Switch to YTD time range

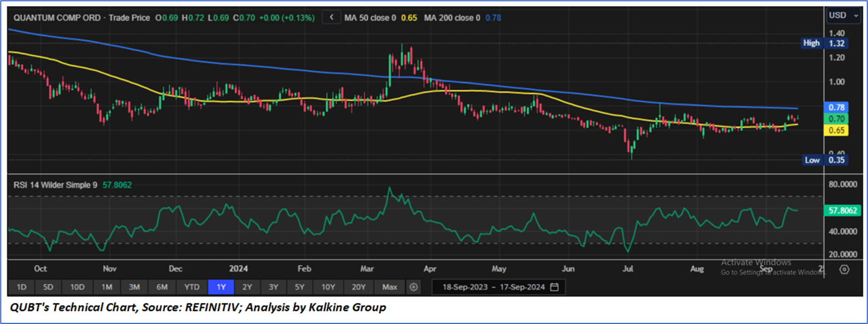point(192,287)
